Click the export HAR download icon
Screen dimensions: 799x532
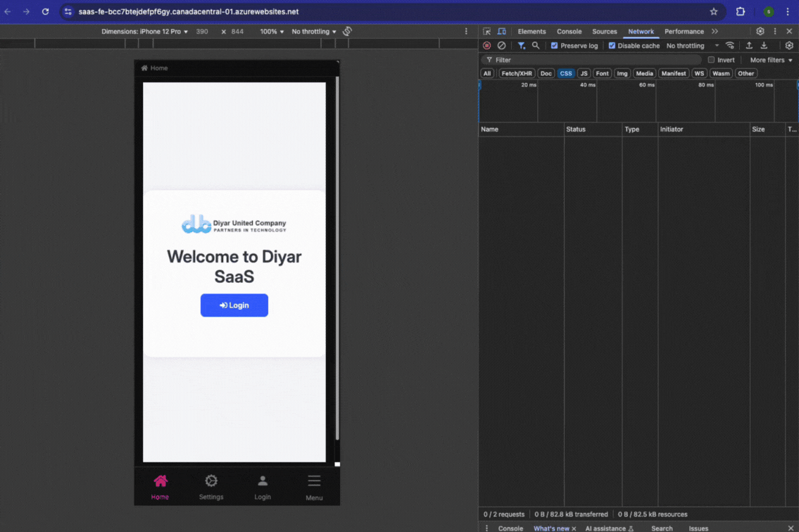point(764,46)
